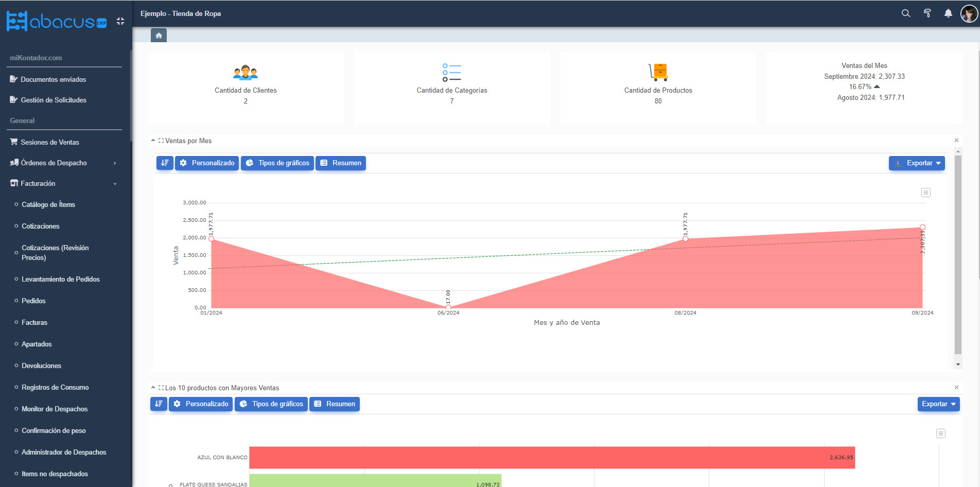Open Tipos de gráficos in Los 10 productos

coord(271,404)
